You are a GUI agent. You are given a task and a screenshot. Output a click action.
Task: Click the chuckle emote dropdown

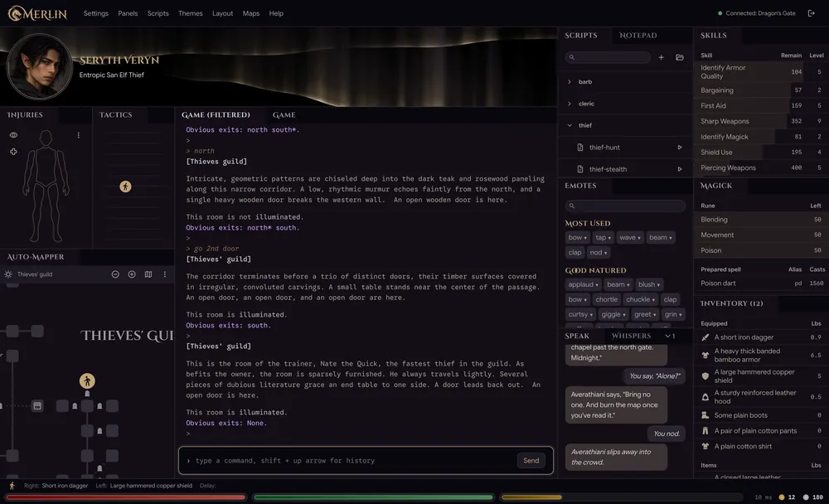coord(640,299)
